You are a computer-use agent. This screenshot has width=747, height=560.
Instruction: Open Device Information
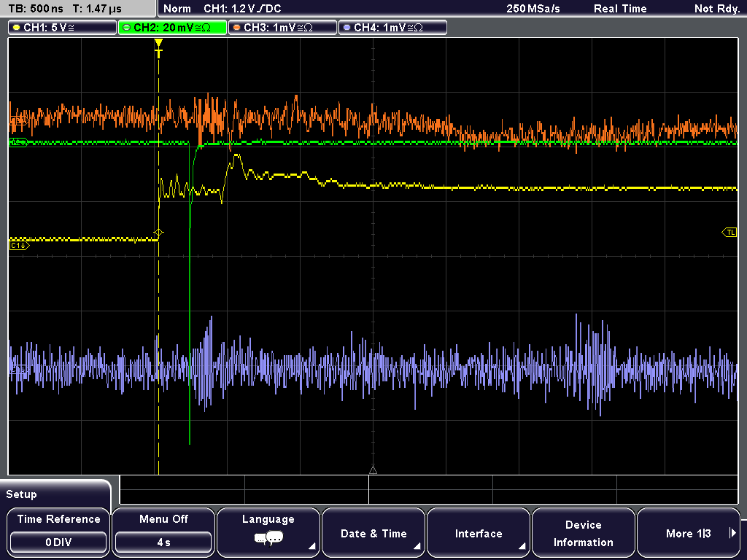click(x=583, y=532)
